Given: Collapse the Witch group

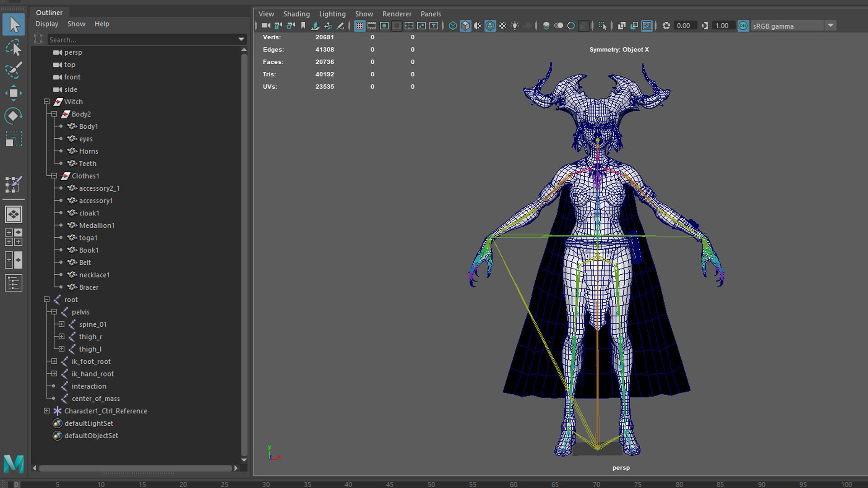Looking at the screenshot, I should click(47, 102).
